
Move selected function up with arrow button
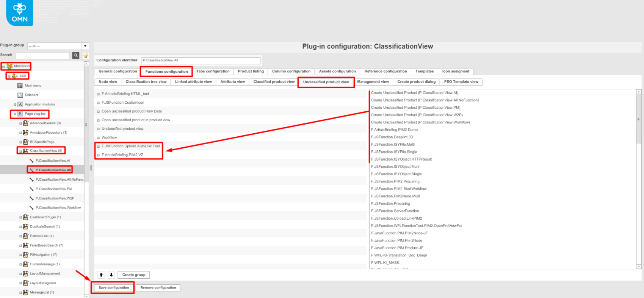[x=101, y=275]
